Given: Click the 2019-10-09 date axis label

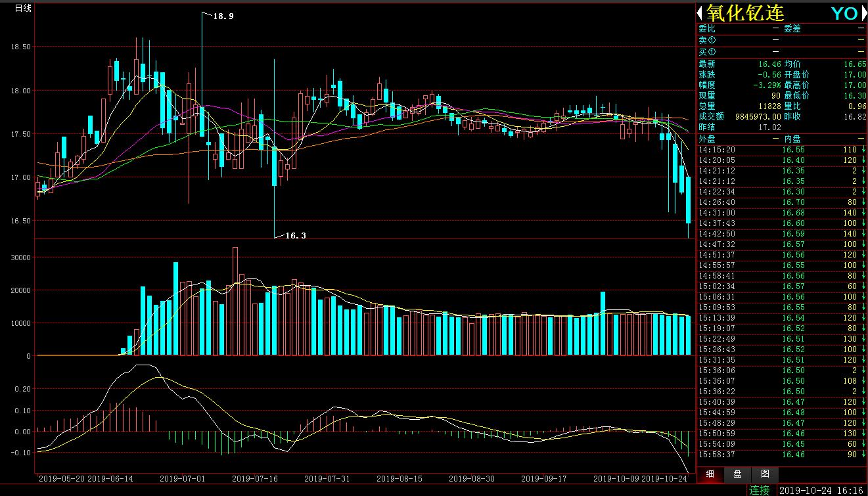Looking at the screenshot, I should coord(617,479).
